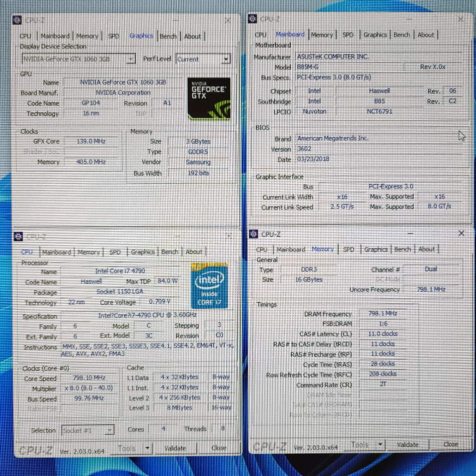This screenshot has height=476, width=476.
Task: Click GFX Core clock value 139.0 MHz
Action: coord(91,141)
